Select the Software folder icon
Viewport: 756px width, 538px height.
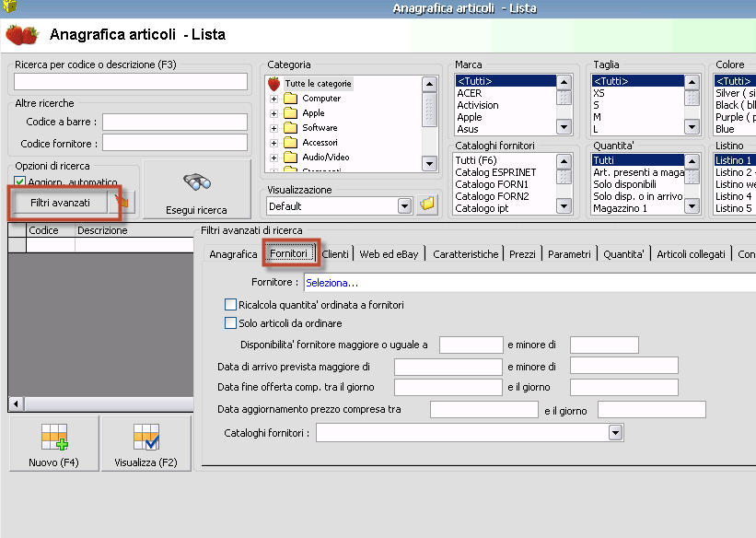point(290,128)
